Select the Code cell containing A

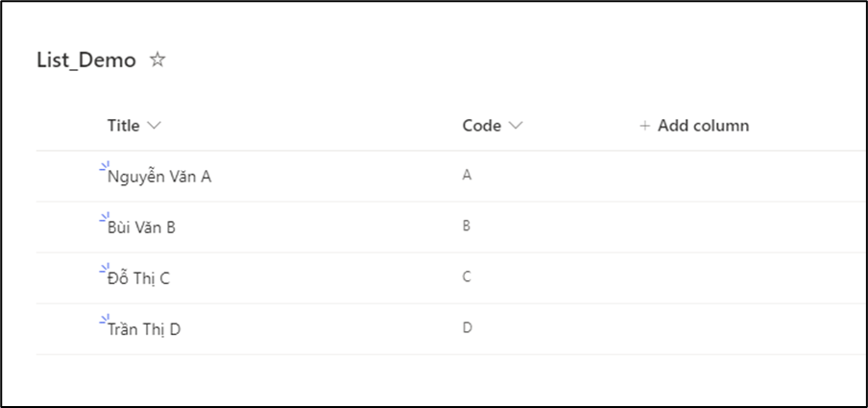[x=468, y=176]
